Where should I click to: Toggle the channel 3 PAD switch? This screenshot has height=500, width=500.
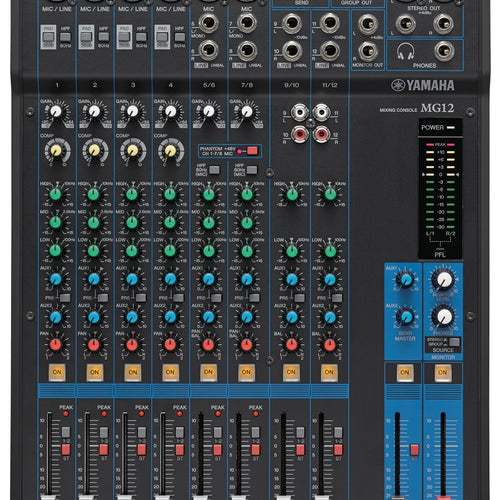[124, 37]
